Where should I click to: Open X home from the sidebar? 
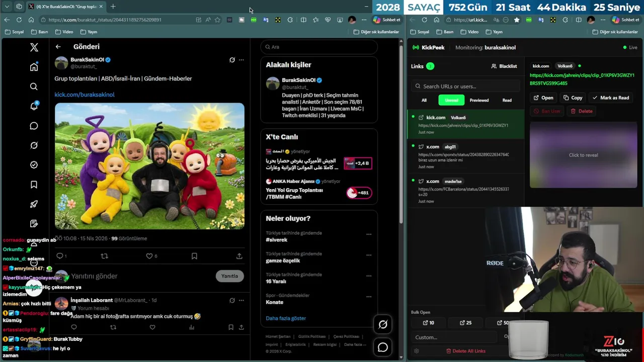click(x=34, y=67)
